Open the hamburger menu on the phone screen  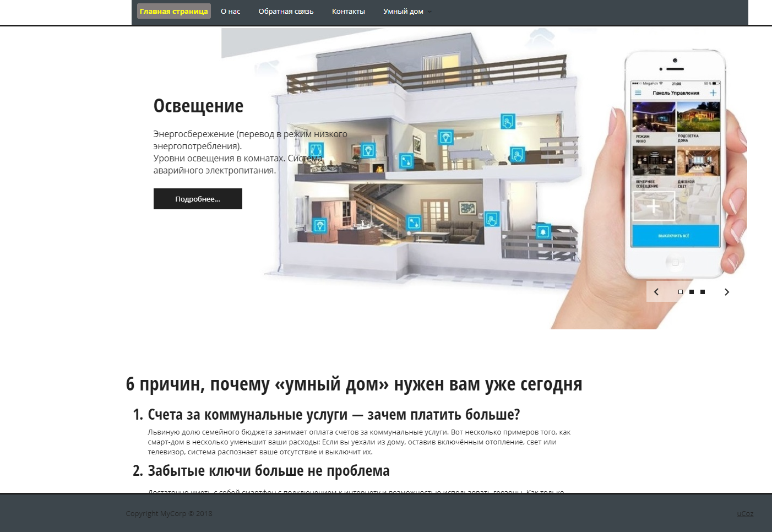tap(638, 93)
